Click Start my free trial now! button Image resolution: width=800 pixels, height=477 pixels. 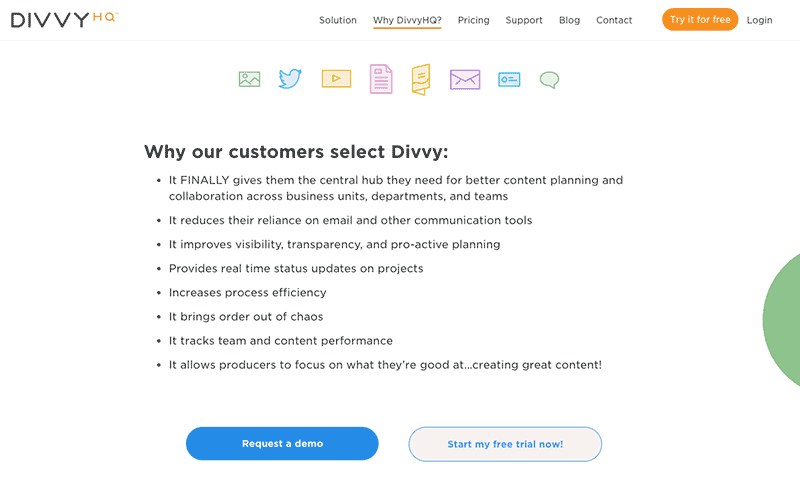505,444
